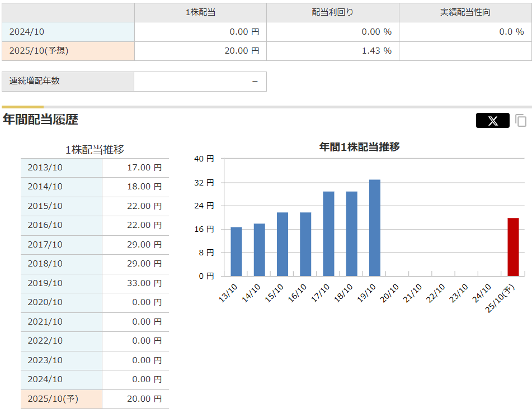The image size is (532, 409).
Task: Select the 配当利回り column header
Action: coord(332,12)
